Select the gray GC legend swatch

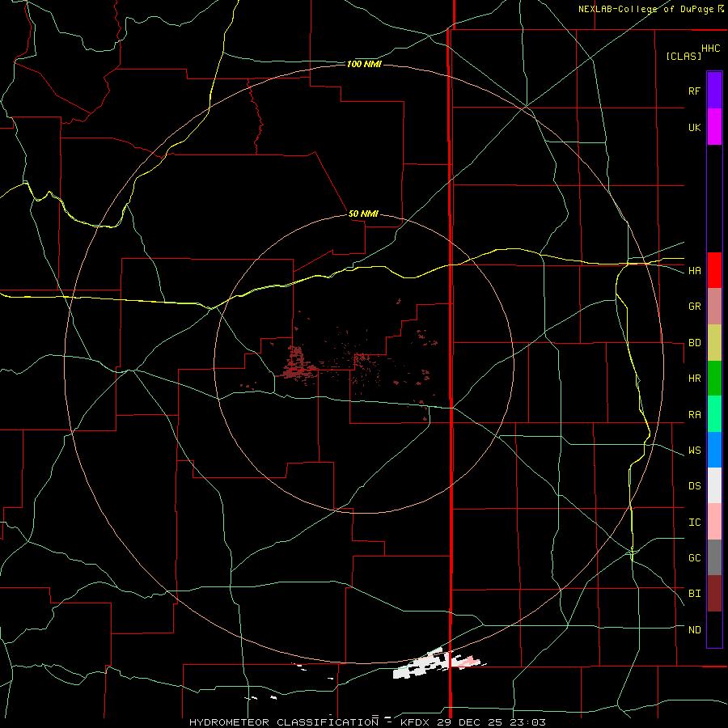[714, 557]
